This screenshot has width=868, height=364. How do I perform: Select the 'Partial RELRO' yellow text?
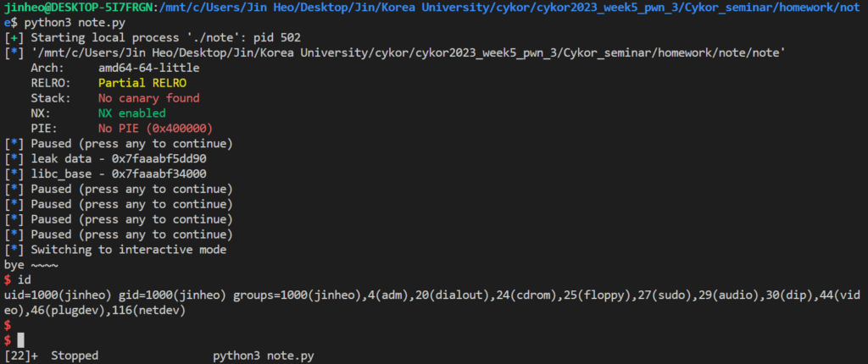[142, 84]
